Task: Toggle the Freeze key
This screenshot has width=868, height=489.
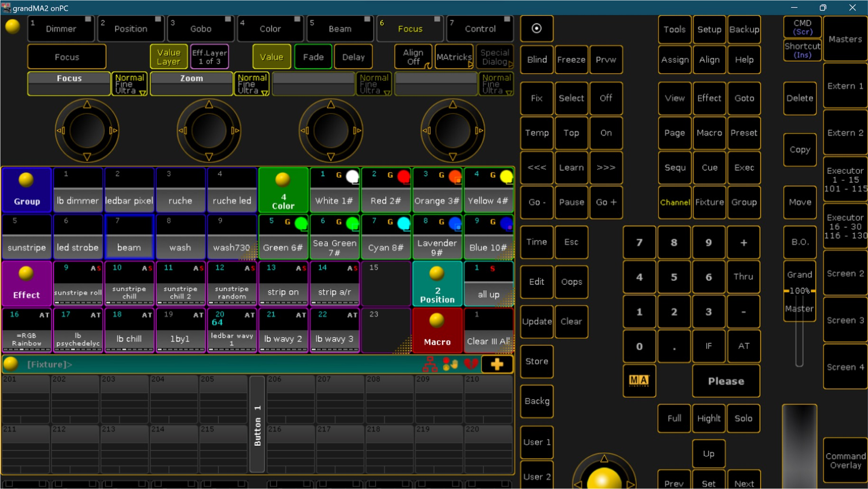Action: point(571,60)
